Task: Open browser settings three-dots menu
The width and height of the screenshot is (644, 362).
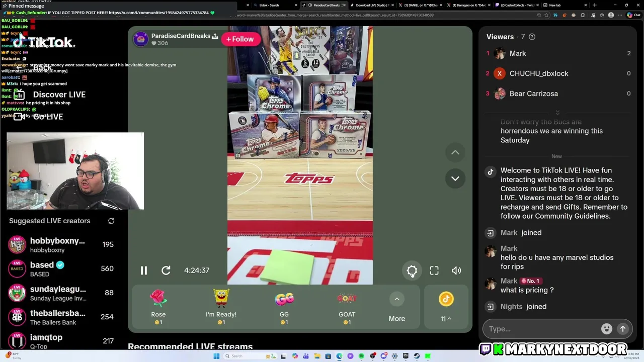Action: point(619,15)
